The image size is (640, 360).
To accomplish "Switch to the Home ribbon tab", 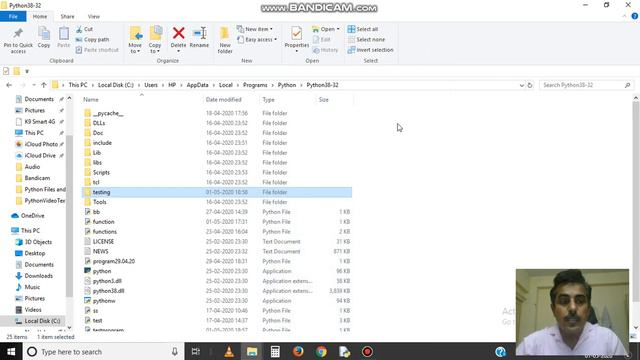I will pyautogui.click(x=40, y=16).
